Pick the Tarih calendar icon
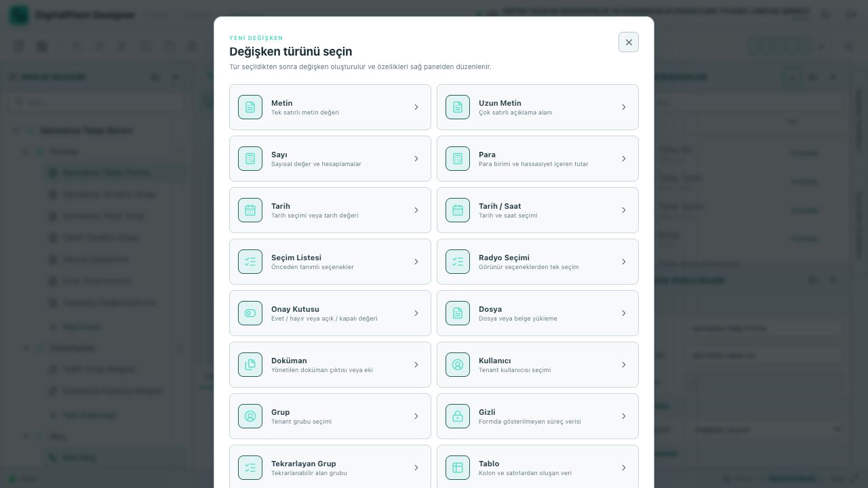 pos(250,210)
